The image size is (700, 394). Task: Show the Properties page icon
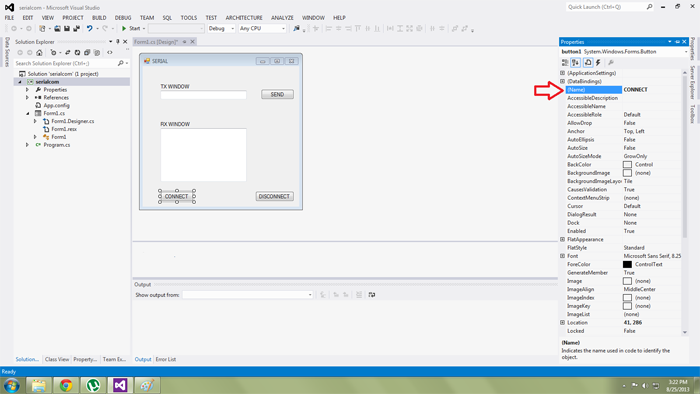(588, 63)
